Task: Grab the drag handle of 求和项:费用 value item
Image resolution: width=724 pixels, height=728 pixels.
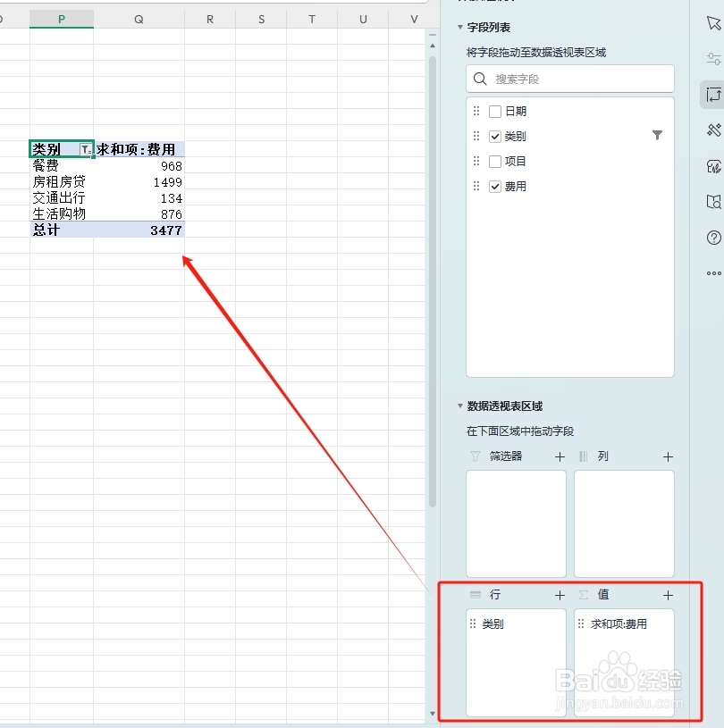Action: pos(581,623)
